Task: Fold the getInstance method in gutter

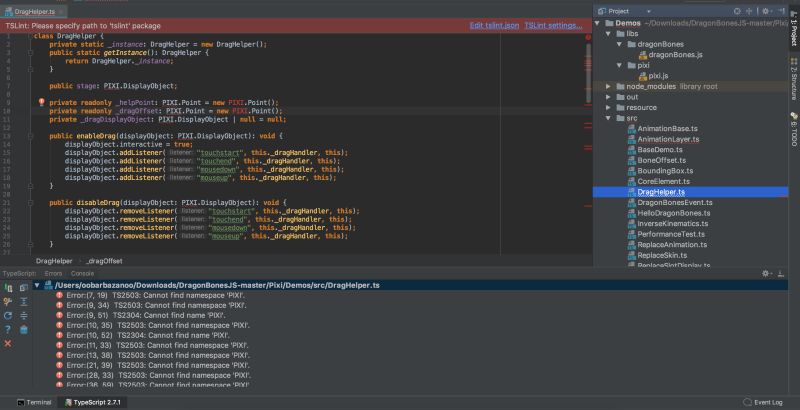Action: 31,53
